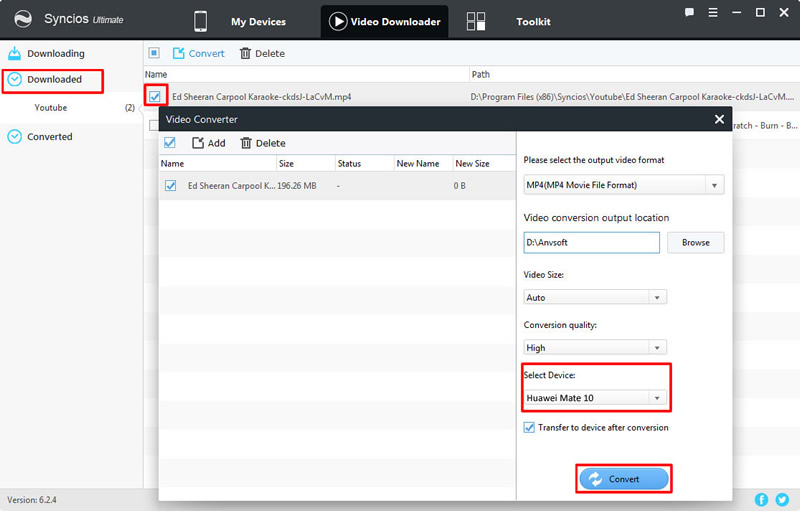Click the 0 B new size value
This screenshot has width=800, height=511.
click(x=459, y=186)
